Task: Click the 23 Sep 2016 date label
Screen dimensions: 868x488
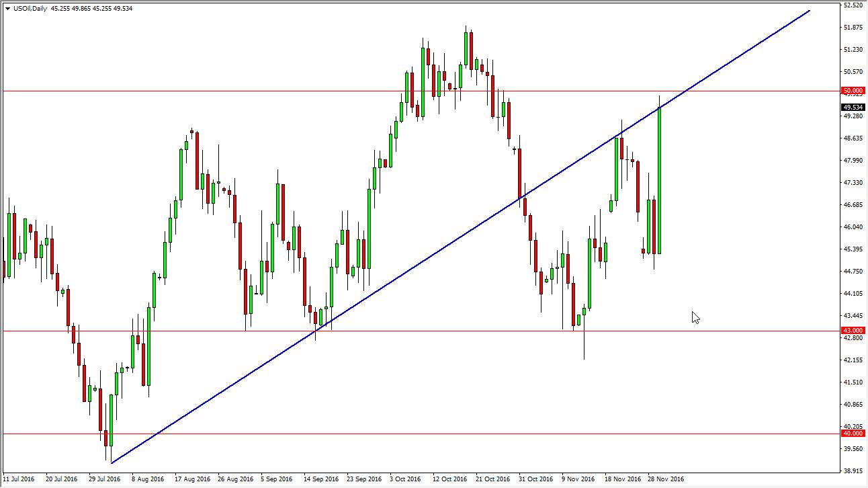Action: point(363,479)
